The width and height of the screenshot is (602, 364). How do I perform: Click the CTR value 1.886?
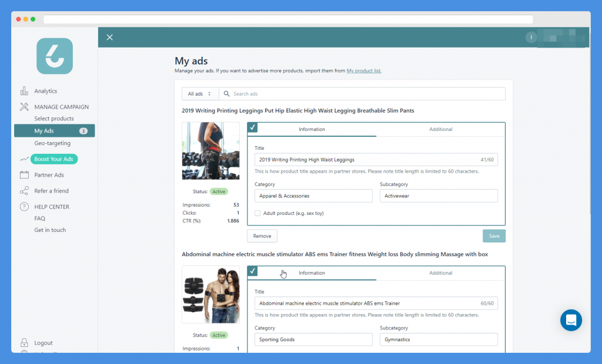click(x=233, y=221)
